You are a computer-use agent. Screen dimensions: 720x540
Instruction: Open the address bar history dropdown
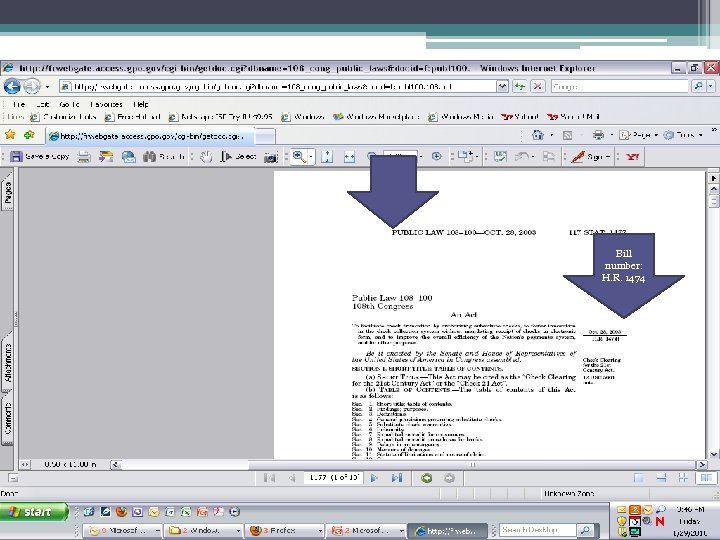point(502,86)
